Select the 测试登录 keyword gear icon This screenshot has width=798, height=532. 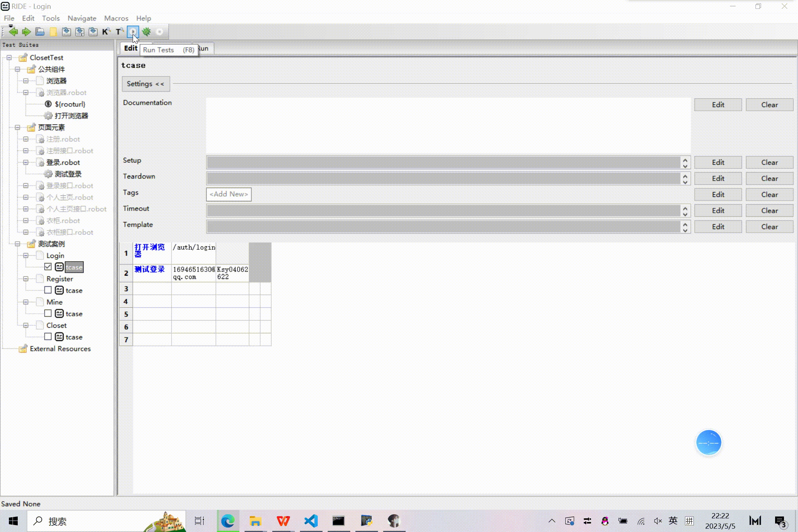(x=48, y=174)
